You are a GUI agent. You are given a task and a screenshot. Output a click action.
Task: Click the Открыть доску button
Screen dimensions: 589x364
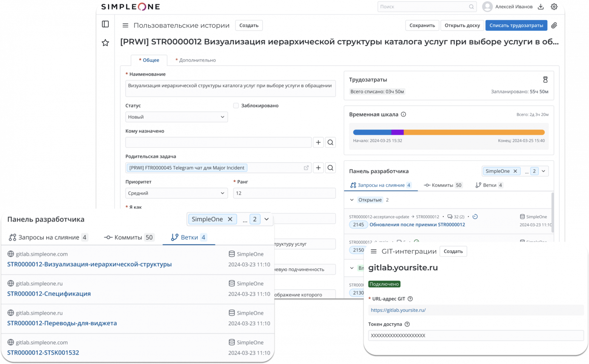pyautogui.click(x=462, y=25)
